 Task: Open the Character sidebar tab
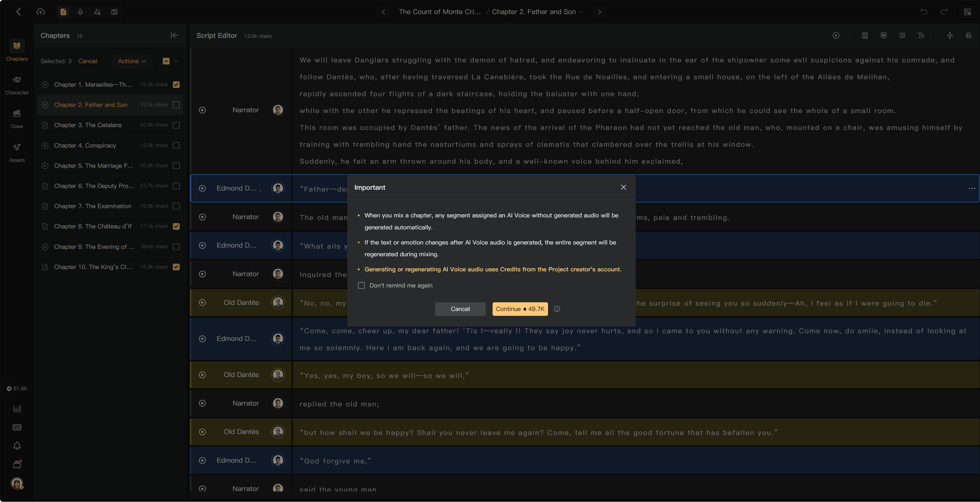[x=17, y=85]
